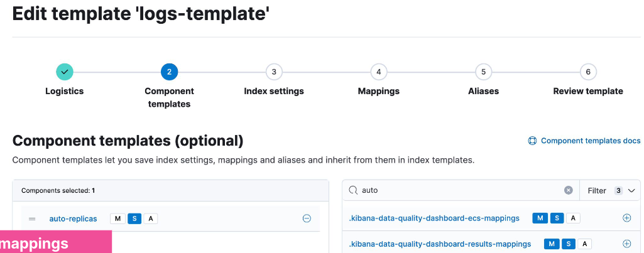Screen dimensions: 644x253
Task: Remove auto-replicas from selected components
Action: [x=307, y=218]
